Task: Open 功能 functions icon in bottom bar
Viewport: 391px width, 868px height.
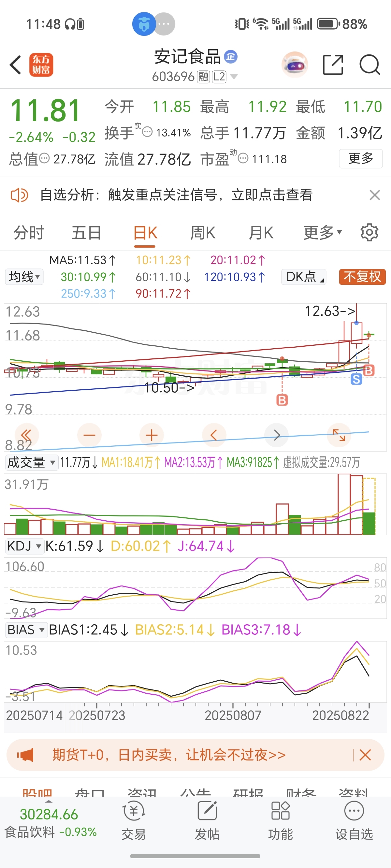Action: click(x=281, y=821)
